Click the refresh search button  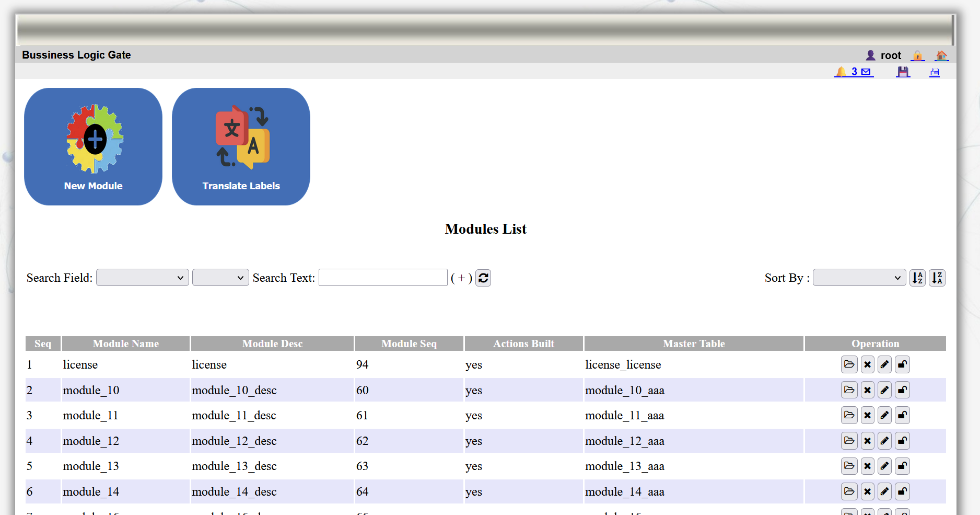[x=483, y=278]
